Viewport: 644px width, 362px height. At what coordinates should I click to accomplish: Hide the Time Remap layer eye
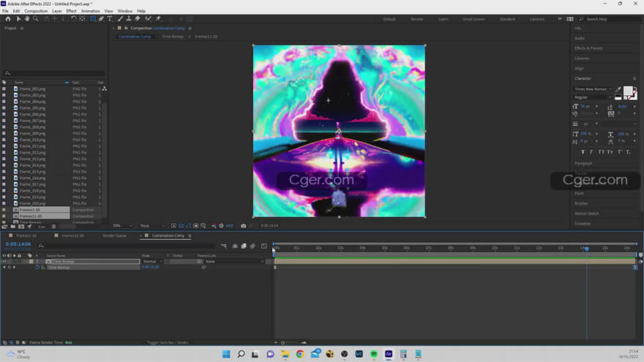pyautogui.click(x=4, y=262)
